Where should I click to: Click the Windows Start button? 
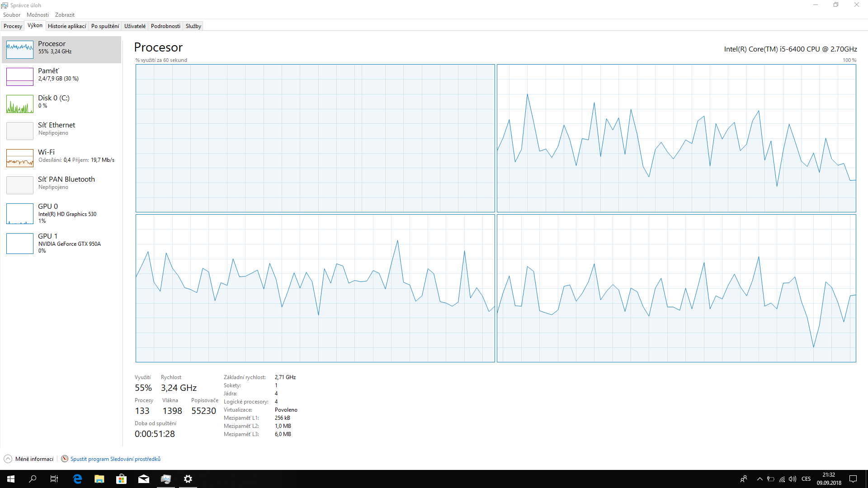(11, 479)
